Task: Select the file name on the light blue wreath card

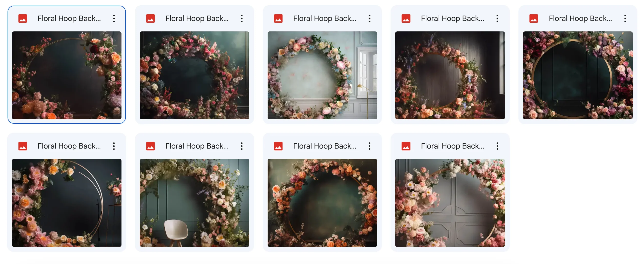Action: pyautogui.click(x=325, y=19)
